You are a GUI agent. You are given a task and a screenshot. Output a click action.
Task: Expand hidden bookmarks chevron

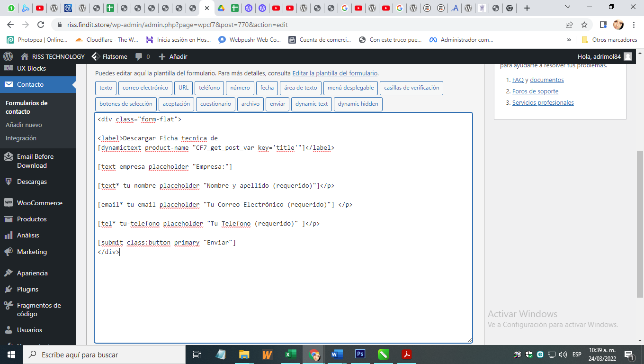[569, 40]
